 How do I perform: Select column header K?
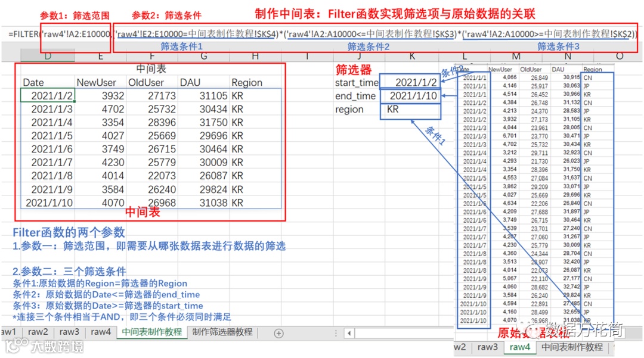pyautogui.click(x=412, y=57)
